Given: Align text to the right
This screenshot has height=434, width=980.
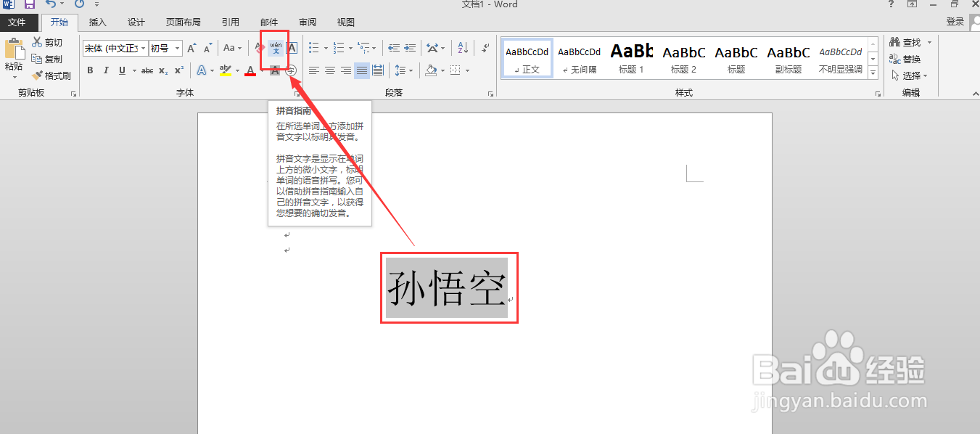Looking at the screenshot, I should pos(346,70).
